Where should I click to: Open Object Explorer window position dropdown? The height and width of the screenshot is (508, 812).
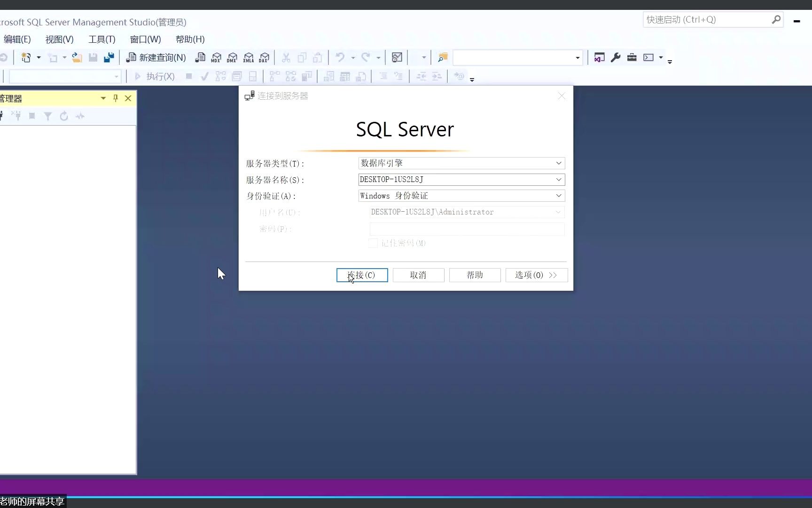(x=103, y=98)
